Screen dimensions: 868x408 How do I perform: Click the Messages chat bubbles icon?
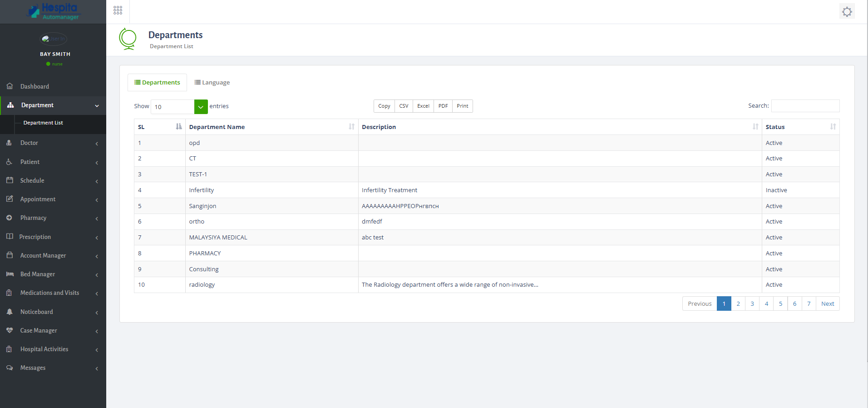(x=10, y=368)
